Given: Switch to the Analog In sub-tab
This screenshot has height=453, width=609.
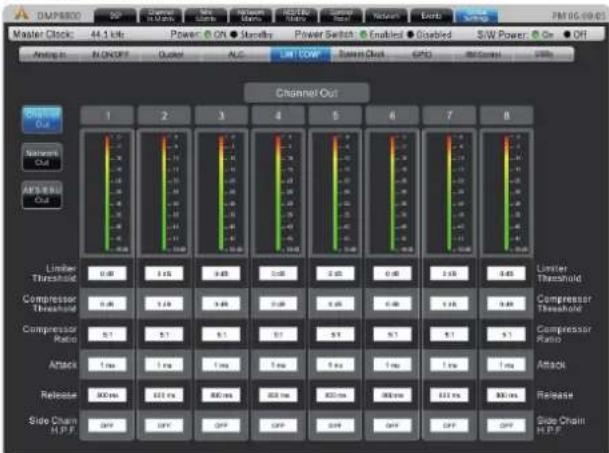Looking at the screenshot, I should tap(49, 54).
